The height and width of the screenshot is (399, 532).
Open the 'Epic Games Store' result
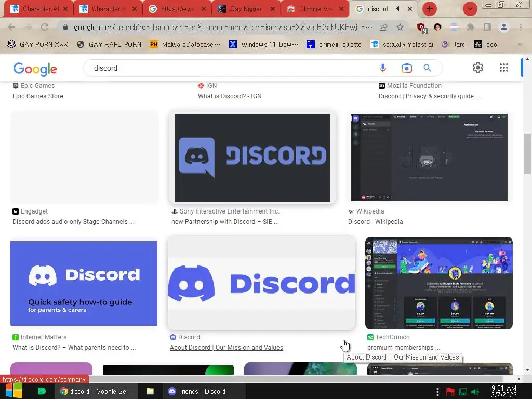[37, 96]
